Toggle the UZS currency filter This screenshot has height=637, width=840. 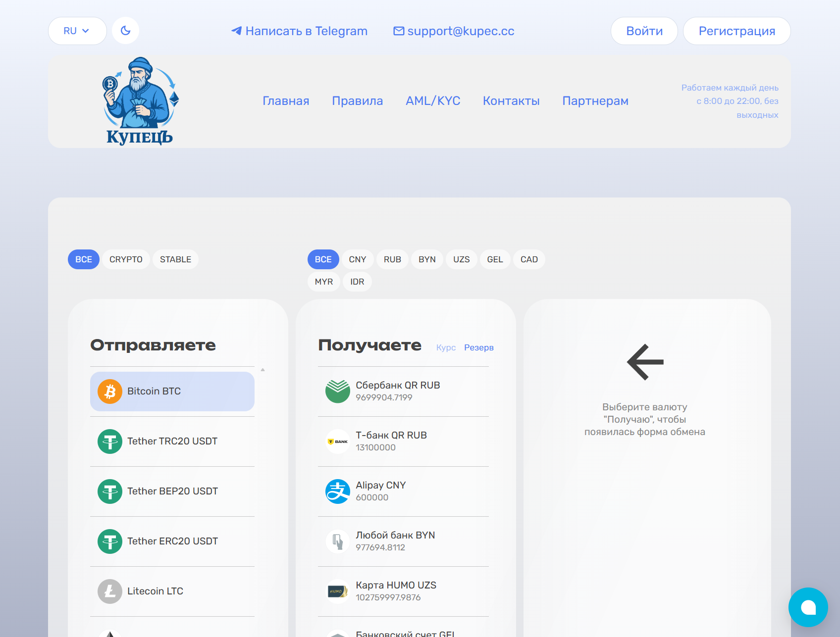(x=461, y=259)
